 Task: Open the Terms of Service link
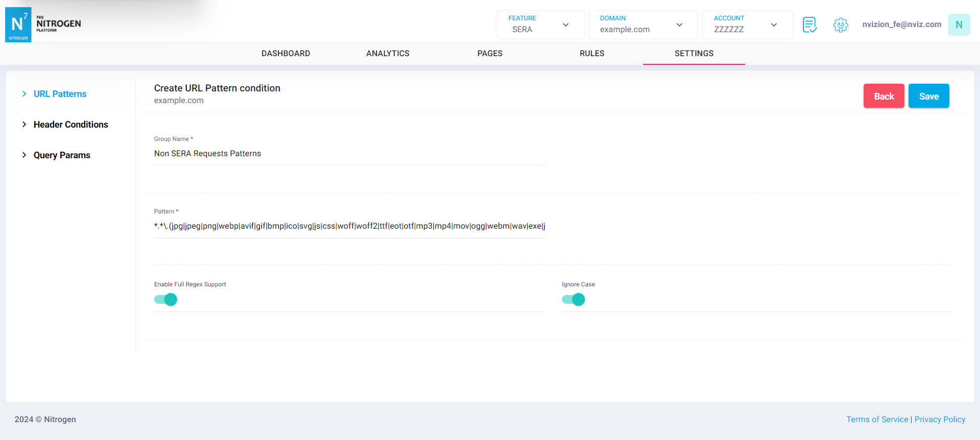point(877,419)
